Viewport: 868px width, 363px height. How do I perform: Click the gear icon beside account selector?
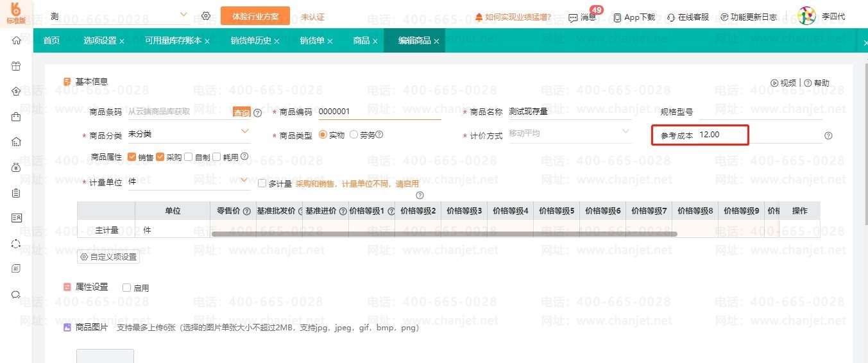[x=206, y=15]
